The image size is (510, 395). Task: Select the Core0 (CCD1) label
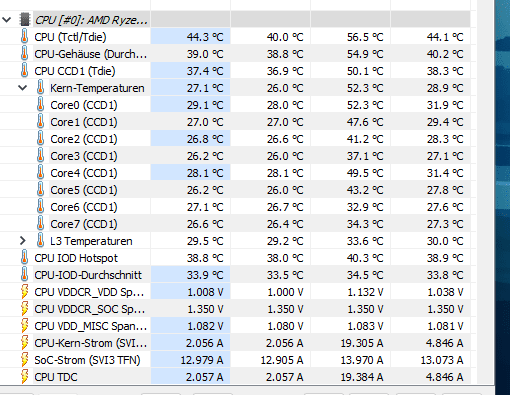(84, 105)
